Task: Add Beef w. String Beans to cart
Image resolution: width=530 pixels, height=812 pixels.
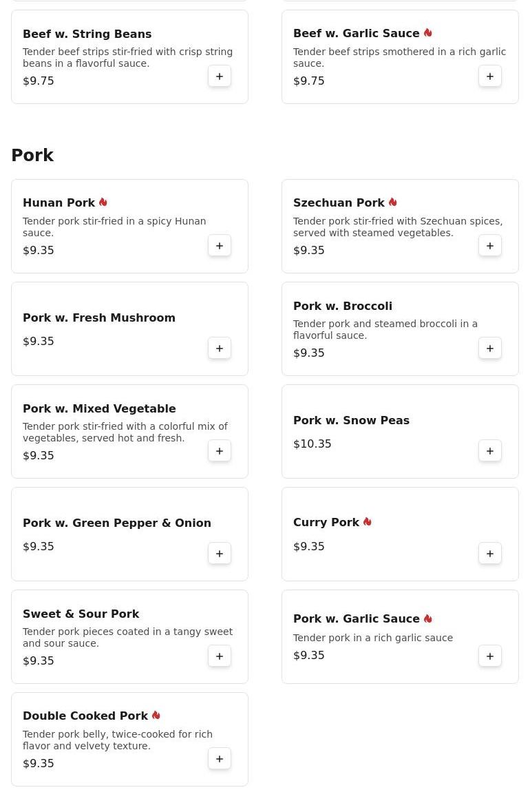Action: [x=220, y=76]
